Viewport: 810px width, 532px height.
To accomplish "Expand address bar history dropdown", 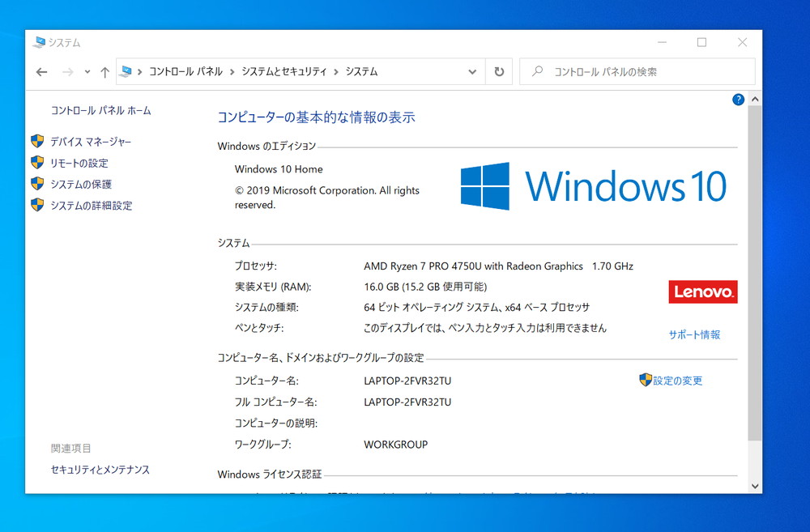I will (472, 72).
